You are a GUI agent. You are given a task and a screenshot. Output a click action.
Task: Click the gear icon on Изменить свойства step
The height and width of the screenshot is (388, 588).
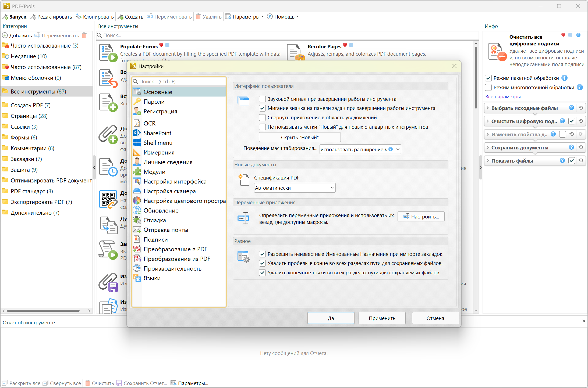tap(581, 134)
